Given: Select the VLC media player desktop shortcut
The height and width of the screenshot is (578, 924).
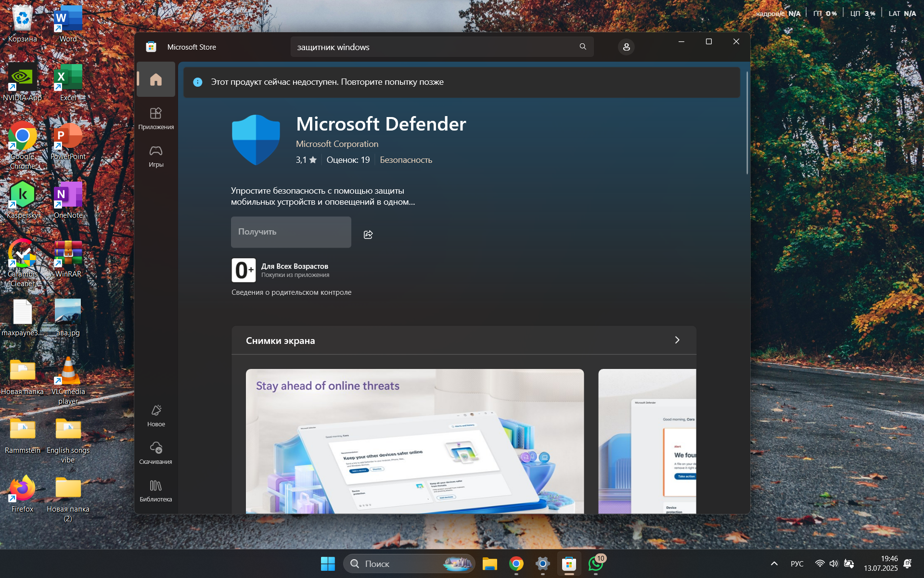Looking at the screenshot, I should [68, 381].
